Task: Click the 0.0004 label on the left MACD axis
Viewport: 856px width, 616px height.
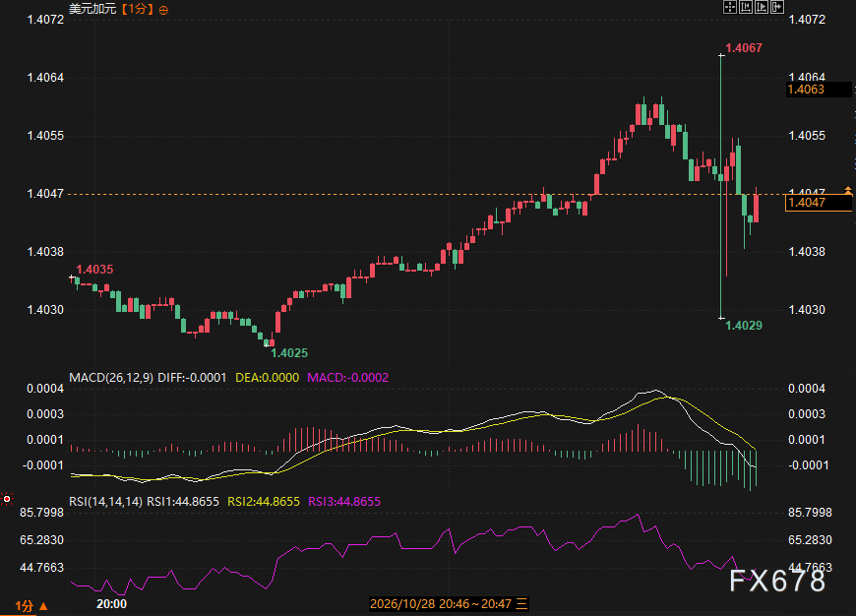Action: click(45, 389)
